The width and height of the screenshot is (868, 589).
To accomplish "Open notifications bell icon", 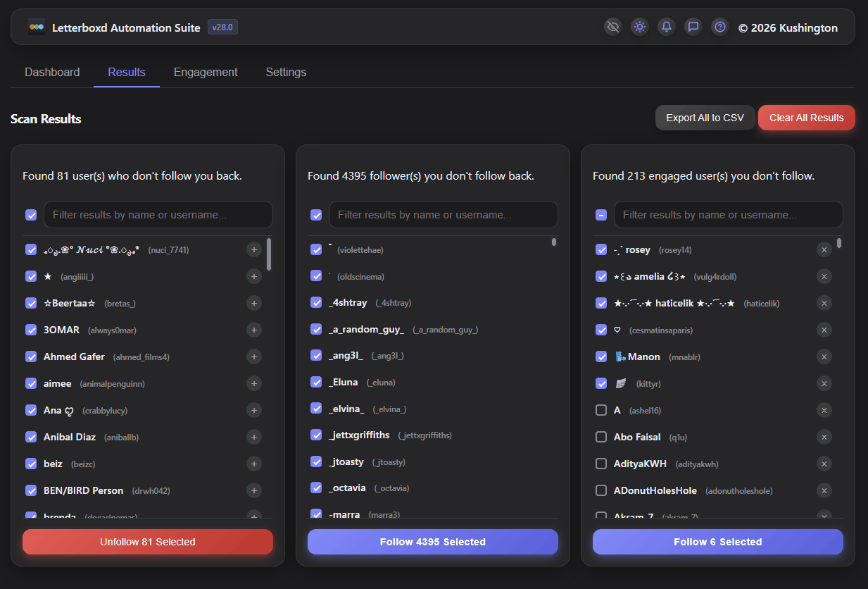I will click(667, 27).
